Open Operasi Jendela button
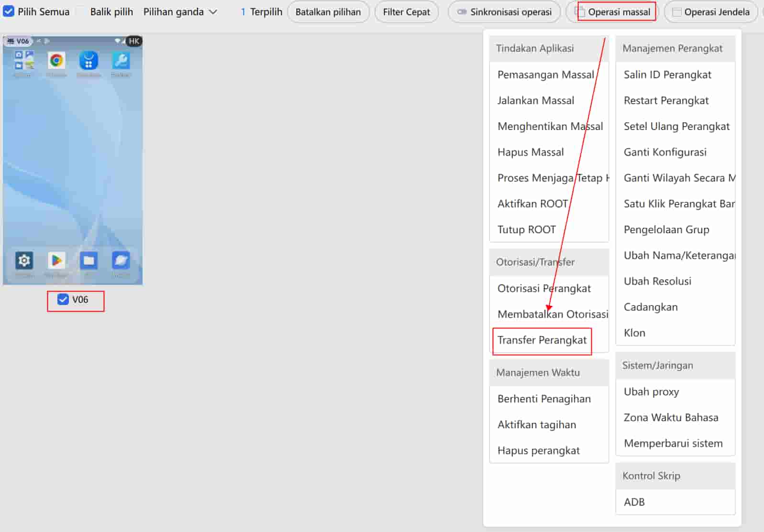The width and height of the screenshot is (764, 532). coord(711,12)
